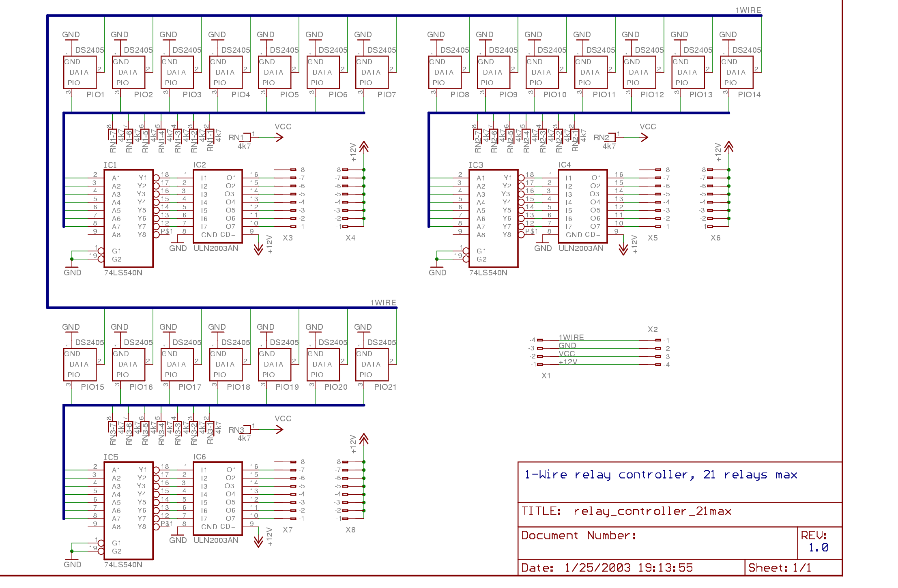The image size is (898, 588).
Task: Click the Sheet 1/1 field
Action: tap(780, 568)
